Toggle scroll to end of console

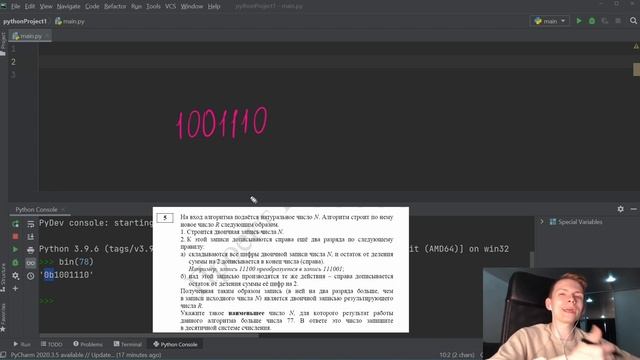coord(31,237)
